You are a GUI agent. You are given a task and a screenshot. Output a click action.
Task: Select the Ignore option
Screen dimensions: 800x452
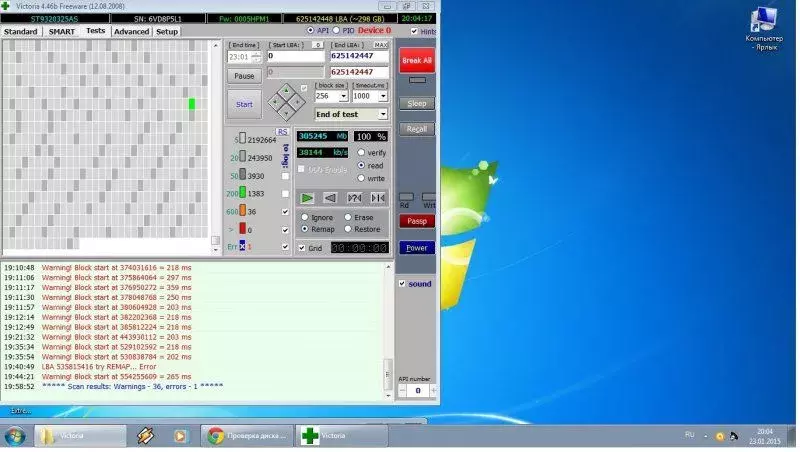(305, 217)
